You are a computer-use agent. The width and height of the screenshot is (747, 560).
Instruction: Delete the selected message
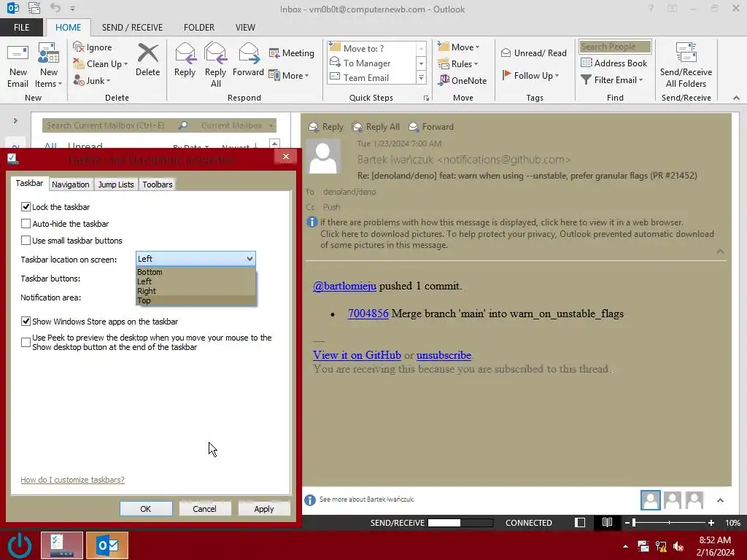(x=147, y=60)
